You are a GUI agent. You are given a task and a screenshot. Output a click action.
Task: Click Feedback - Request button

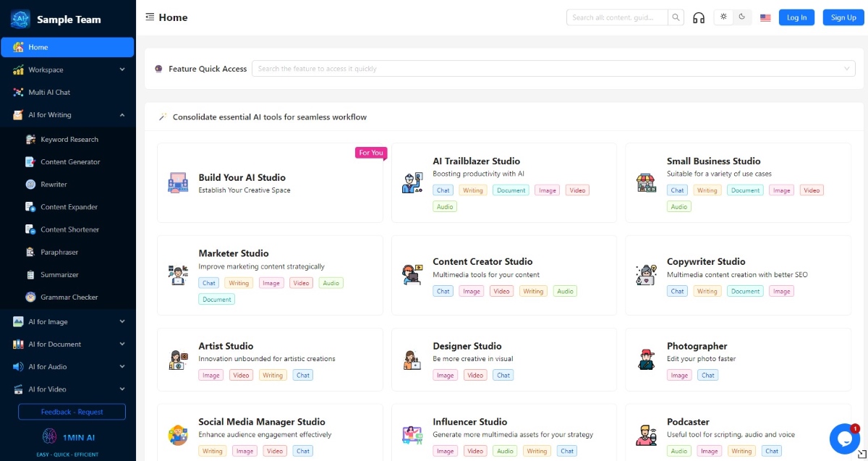(72, 412)
